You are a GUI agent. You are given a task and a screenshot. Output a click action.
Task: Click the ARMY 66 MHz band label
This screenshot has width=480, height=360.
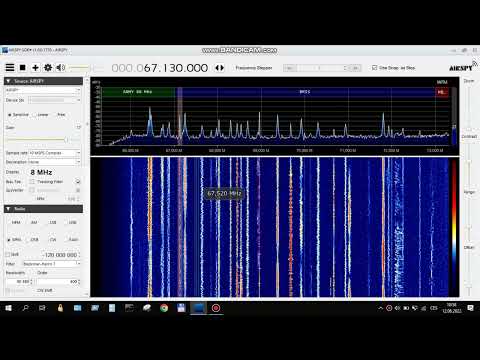138,92
